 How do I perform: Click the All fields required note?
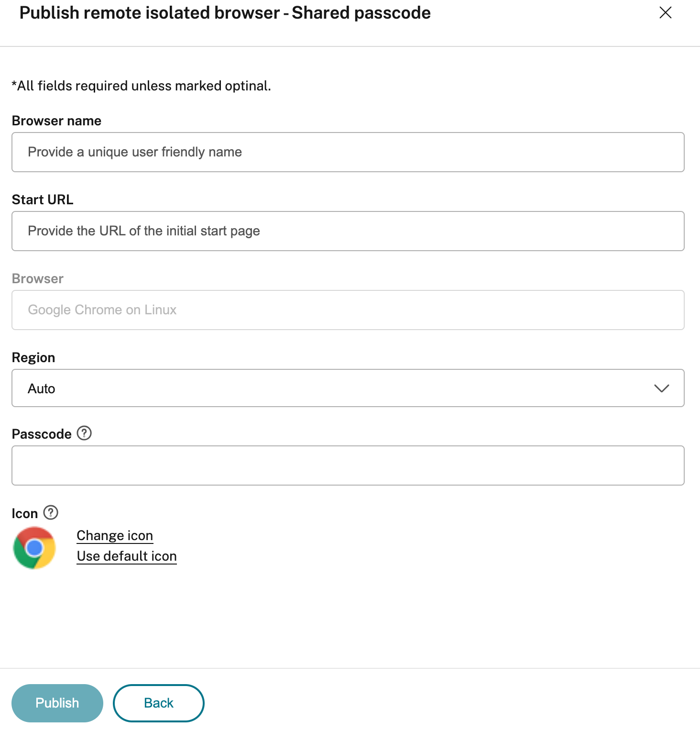pos(141,86)
